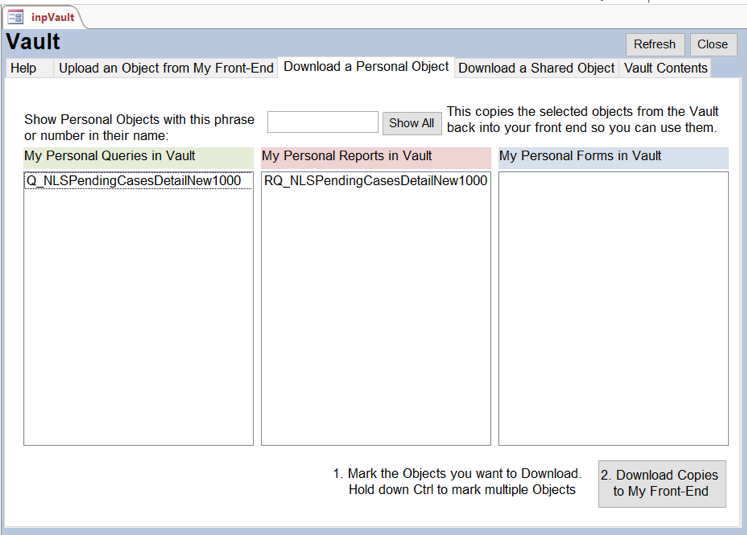
Task: Select the inpVault document tab
Action: pos(52,17)
